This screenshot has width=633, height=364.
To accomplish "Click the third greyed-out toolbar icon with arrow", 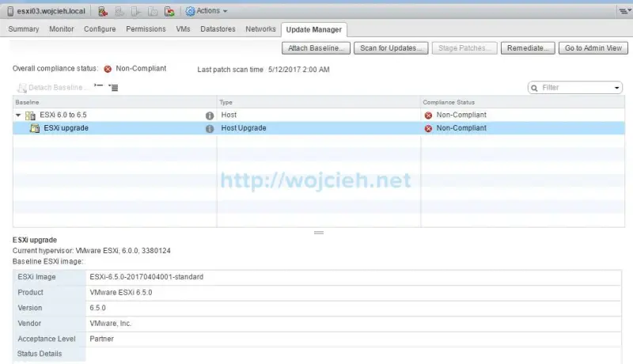I will [136, 11].
